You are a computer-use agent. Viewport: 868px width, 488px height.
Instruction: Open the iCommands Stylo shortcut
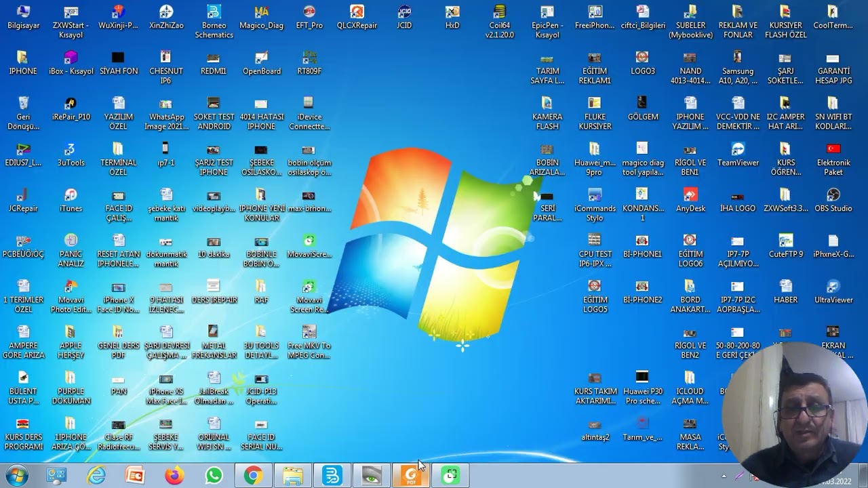(595, 205)
